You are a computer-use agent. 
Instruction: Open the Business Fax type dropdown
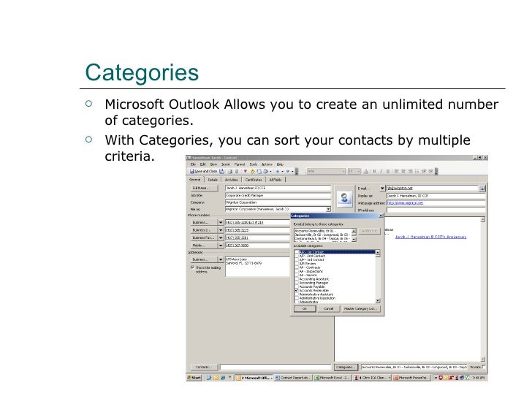[x=221, y=237]
